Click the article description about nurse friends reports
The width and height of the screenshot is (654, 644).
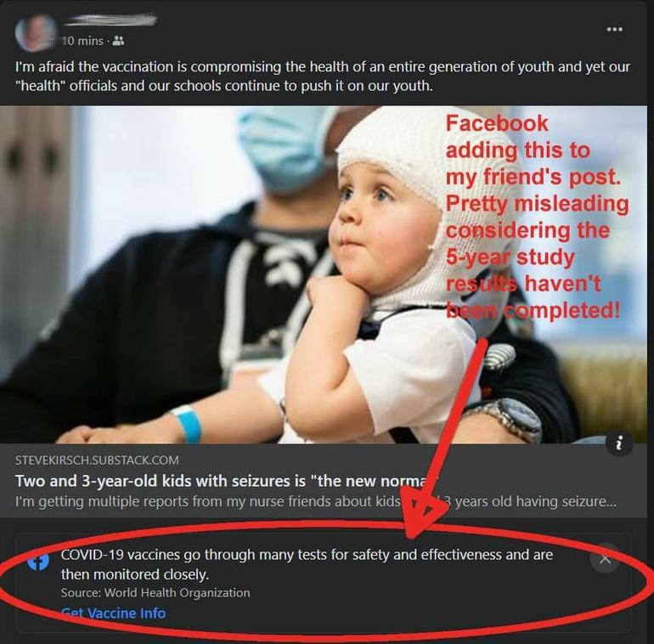[316, 501]
